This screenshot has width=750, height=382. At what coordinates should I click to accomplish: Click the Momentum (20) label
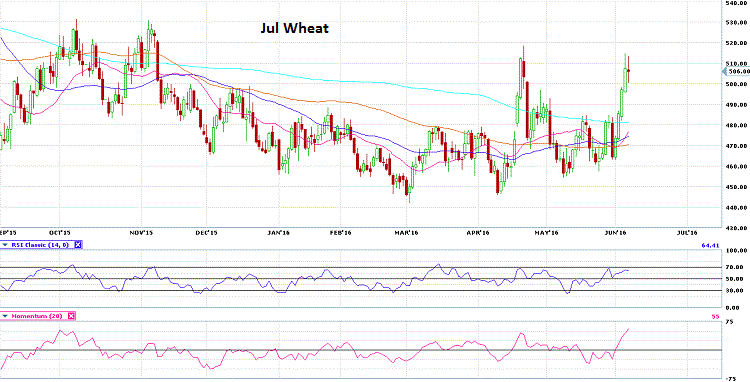(38, 316)
